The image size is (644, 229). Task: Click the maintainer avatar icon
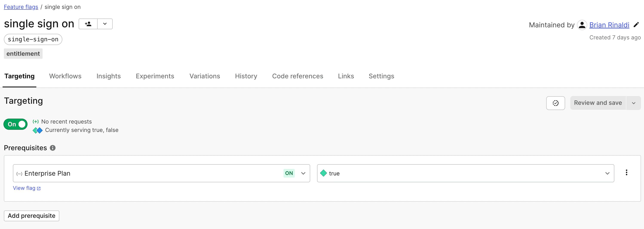tap(582, 25)
